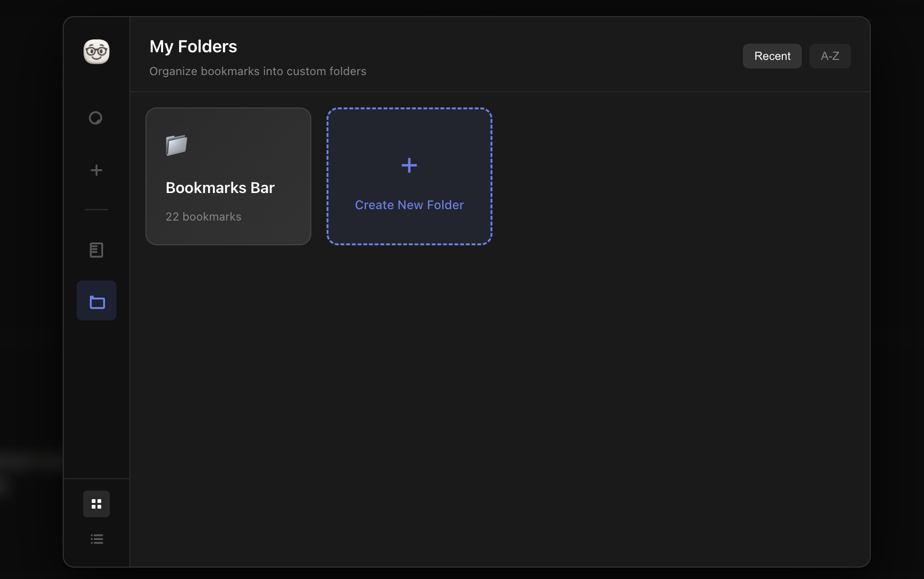
Task: Click the Create New Folder card
Action: pos(409,176)
